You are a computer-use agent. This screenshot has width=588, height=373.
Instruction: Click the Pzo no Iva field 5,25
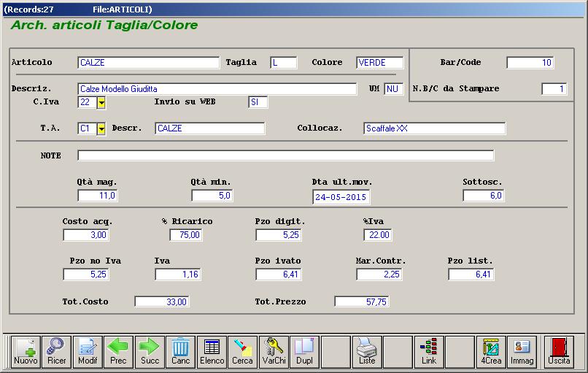coord(86,274)
